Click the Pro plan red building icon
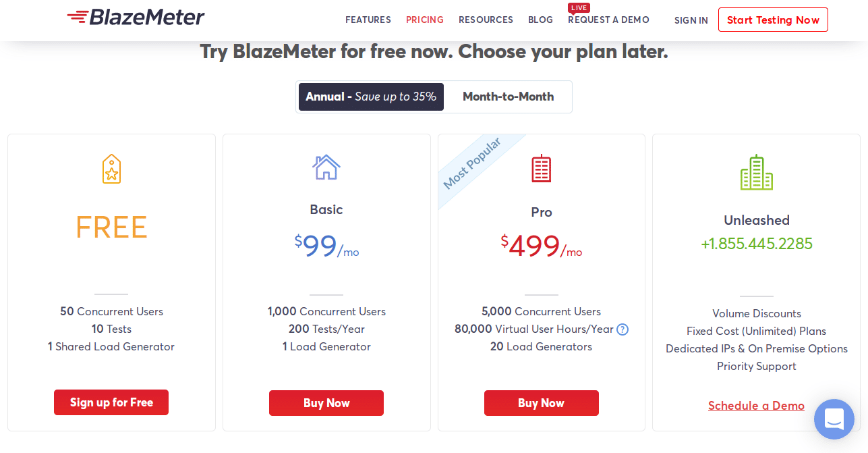868x453 pixels. click(x=541, y=169)
